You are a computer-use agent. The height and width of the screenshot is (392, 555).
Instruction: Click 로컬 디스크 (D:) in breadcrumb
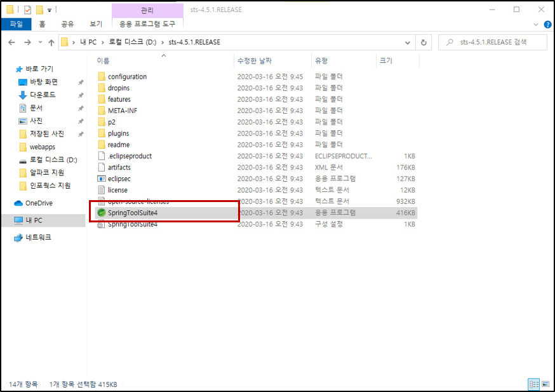pyautogui.click(x=132, y=43)
